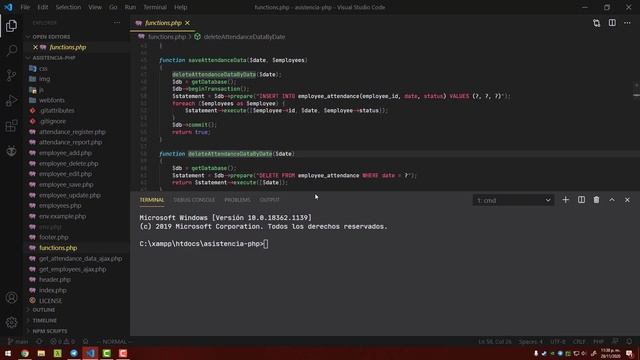Change encoding via UTF-8 in status bar
The height and width of the screenshot is (360, 640).
coord(558,342)
